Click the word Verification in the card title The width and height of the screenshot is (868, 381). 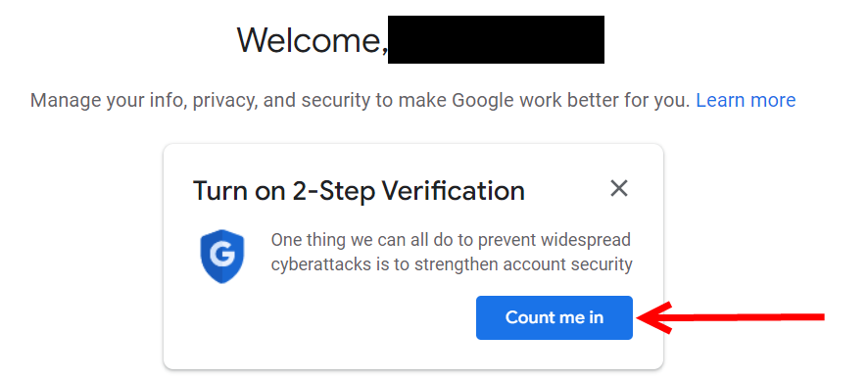[454, 191]
